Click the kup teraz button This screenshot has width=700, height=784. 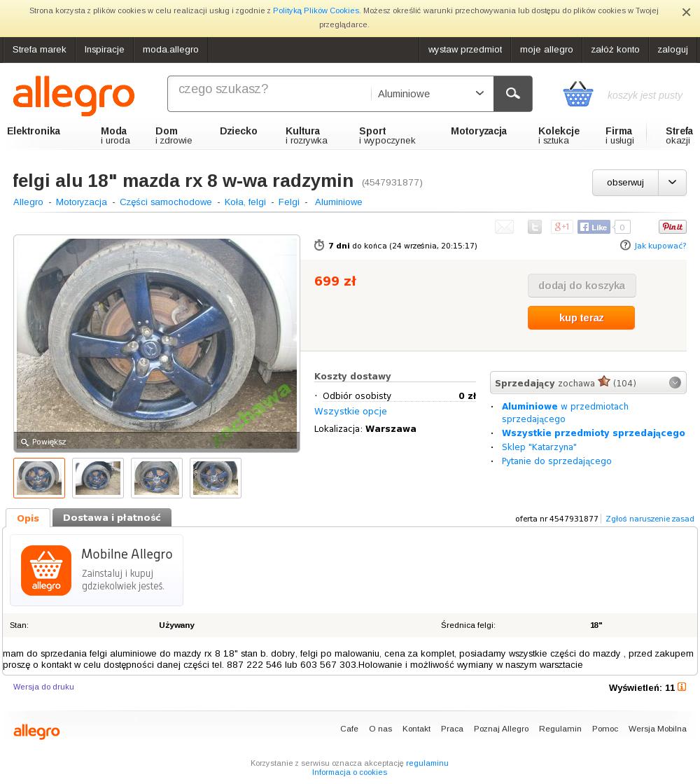click(581, 318)
